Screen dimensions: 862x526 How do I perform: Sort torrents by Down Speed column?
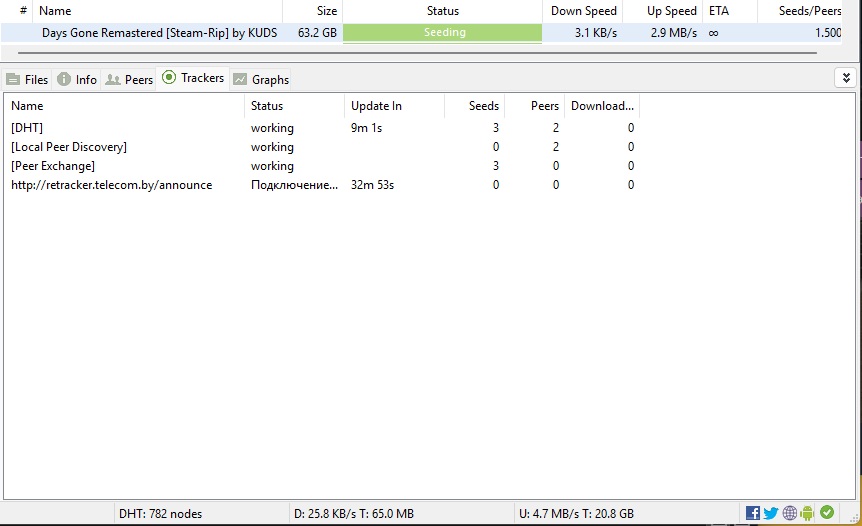coord(583,11)
